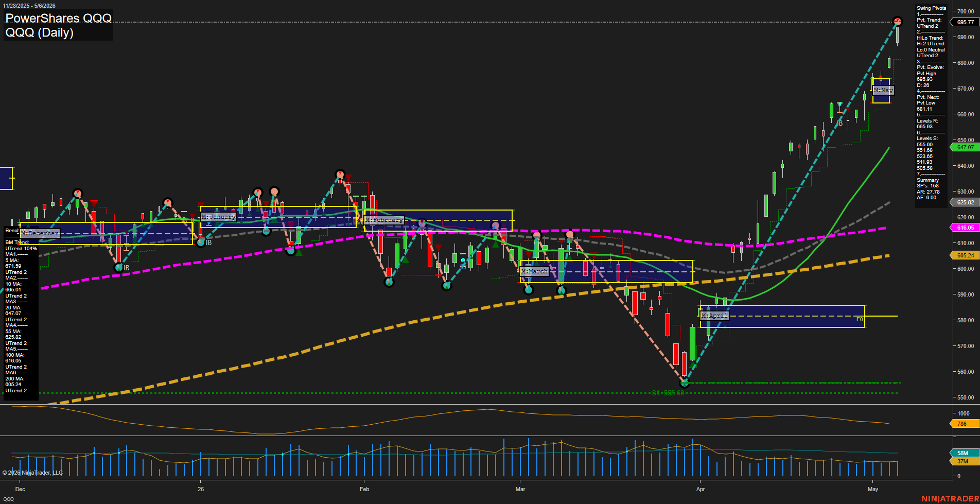Click the '20 MA:' label
Screen dimensions: 980x504
click(13, 308)
